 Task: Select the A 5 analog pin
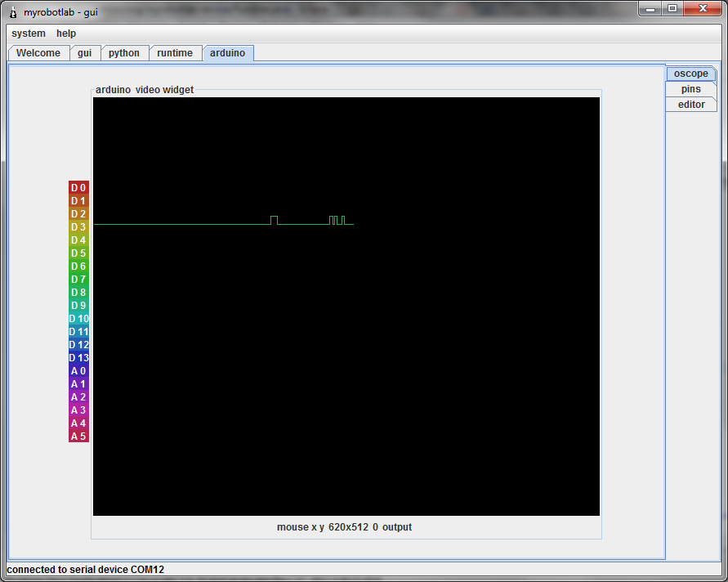(x=78, y=437)
